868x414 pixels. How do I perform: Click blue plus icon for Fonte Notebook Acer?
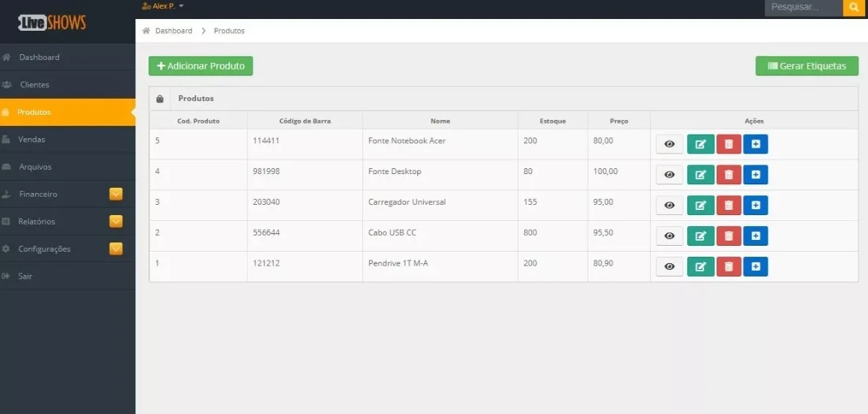[755, 145]
